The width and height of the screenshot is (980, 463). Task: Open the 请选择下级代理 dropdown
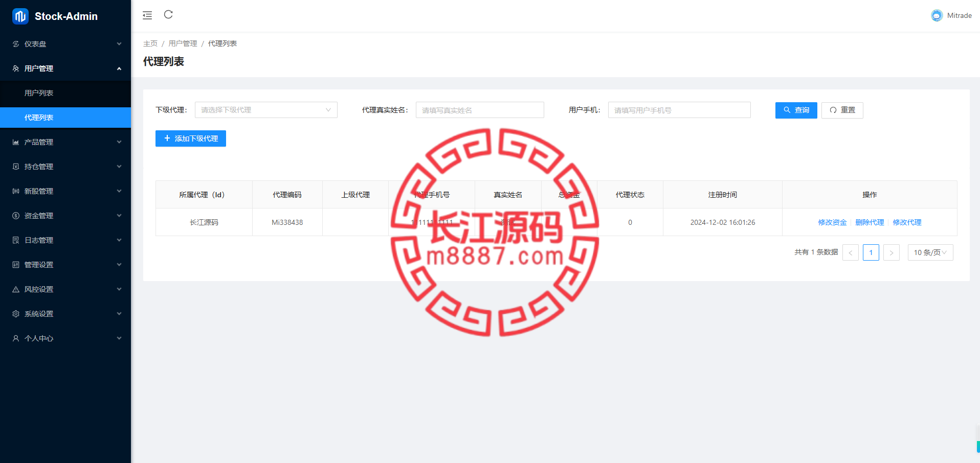(266, 110)
